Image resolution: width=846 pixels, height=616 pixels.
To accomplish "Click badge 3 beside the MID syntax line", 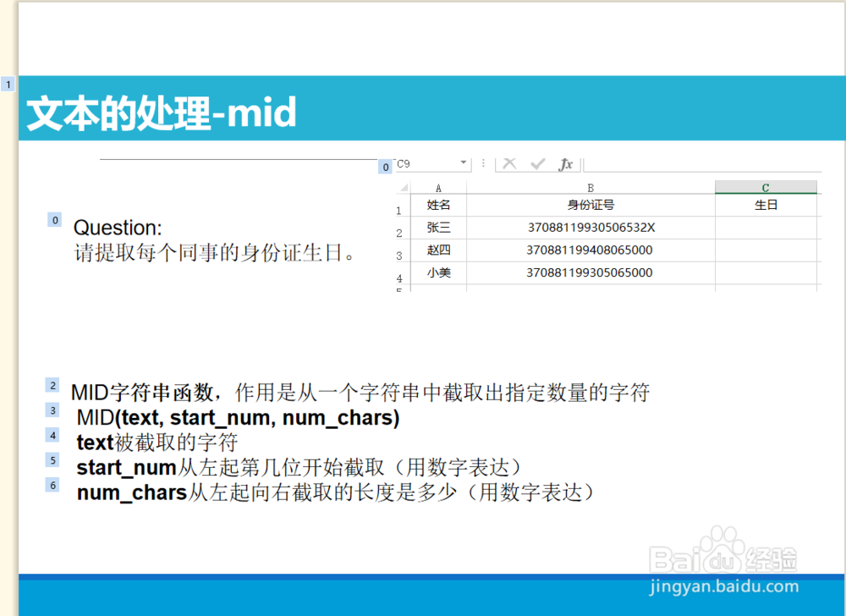I will tap(52, 410).
